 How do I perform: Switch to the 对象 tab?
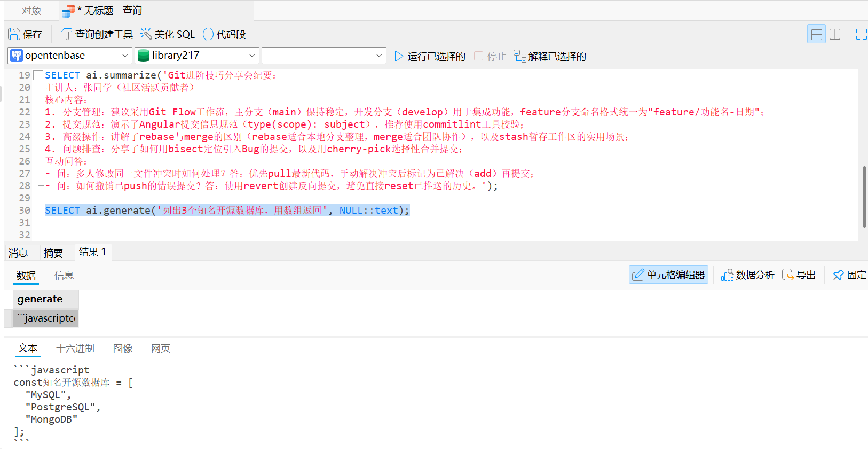click(x=31, y=11)
